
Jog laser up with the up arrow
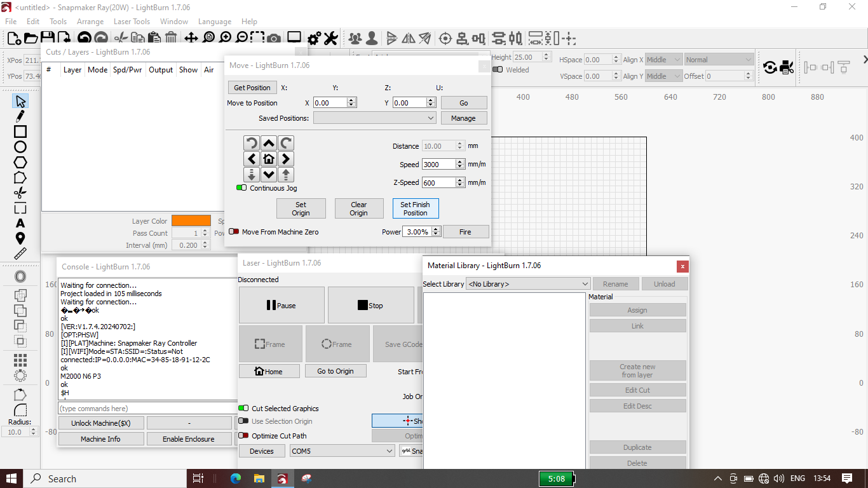tap(269, 144)
